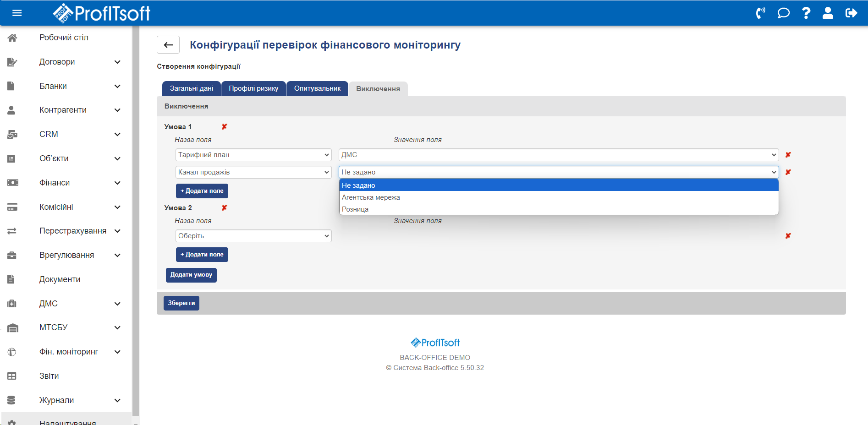Click the Додати умову button
This screenshot has width=868, height=425.
(x=191, y=275)
